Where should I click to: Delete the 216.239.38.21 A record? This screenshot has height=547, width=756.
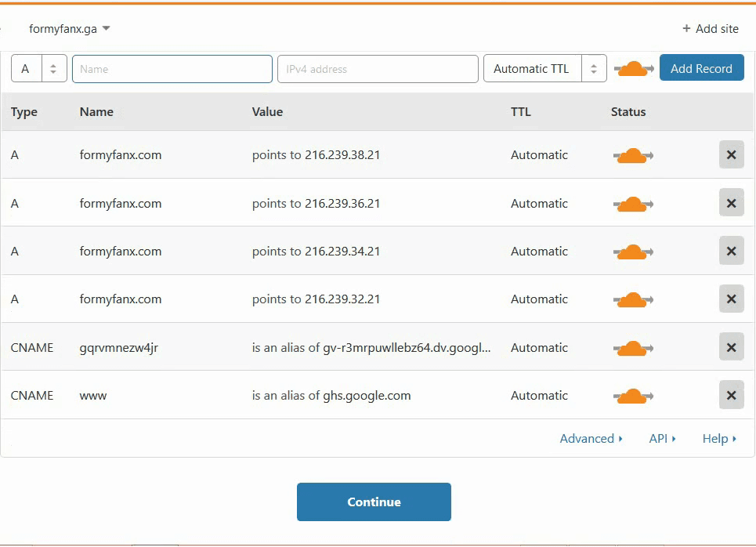point(731,155)
